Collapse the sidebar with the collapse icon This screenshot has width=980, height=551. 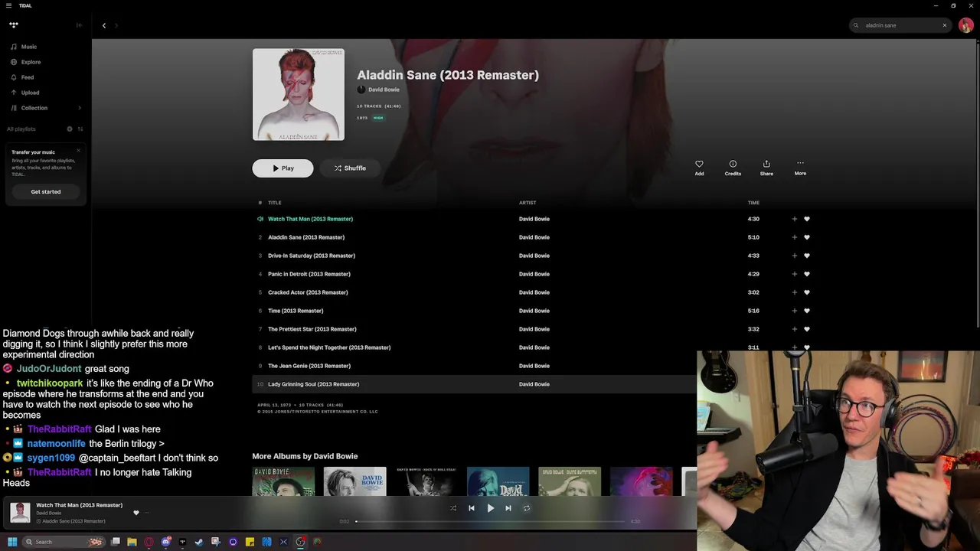[x=79, y=25]
